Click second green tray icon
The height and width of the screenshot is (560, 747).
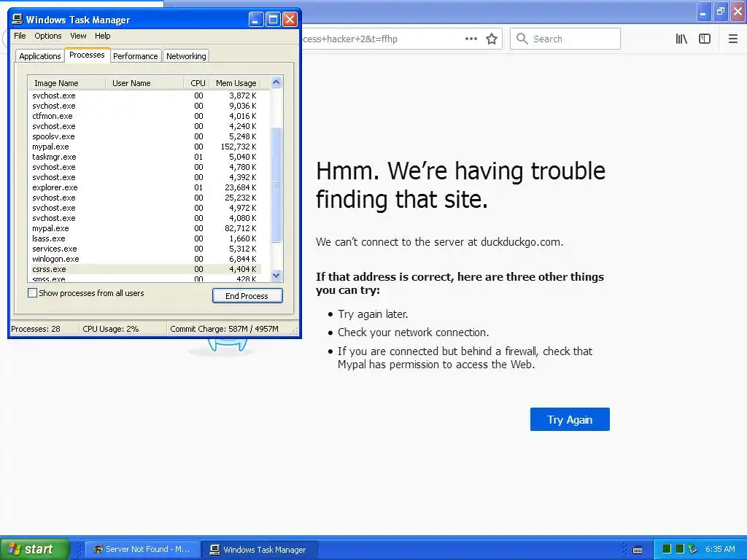[680, 549]
